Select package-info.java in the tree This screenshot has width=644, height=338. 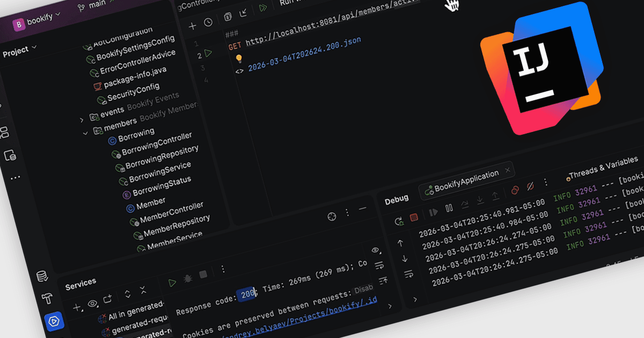(130, 78)
